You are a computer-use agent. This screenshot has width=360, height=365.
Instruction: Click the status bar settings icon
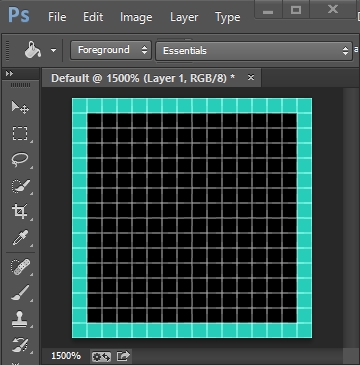[x=101, y=356]
